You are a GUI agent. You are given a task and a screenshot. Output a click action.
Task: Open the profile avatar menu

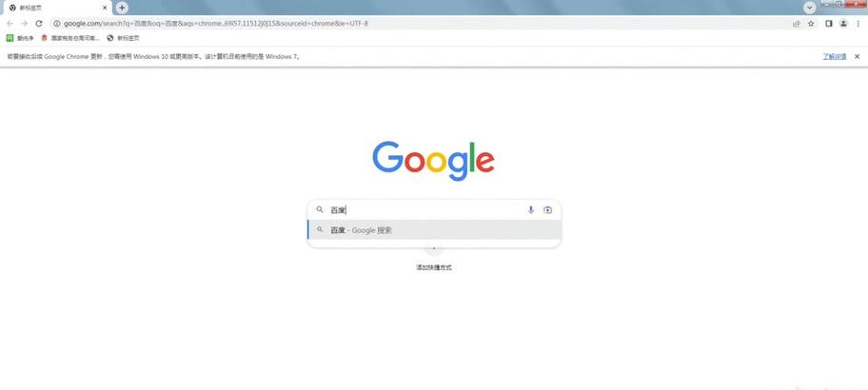pyautogui.click(x=843, y=23)
